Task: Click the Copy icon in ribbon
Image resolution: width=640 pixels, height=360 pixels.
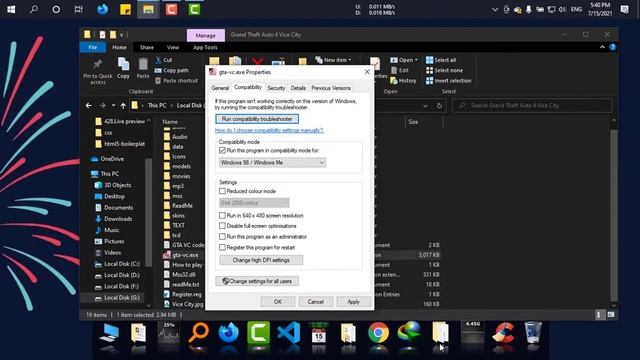Action: pos(123,64)
